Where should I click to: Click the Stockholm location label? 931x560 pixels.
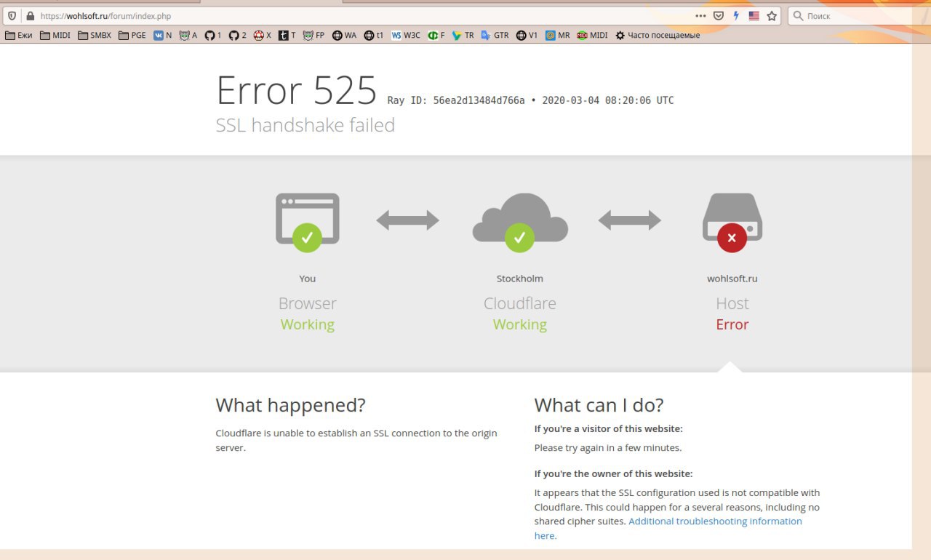coord(520,279)
